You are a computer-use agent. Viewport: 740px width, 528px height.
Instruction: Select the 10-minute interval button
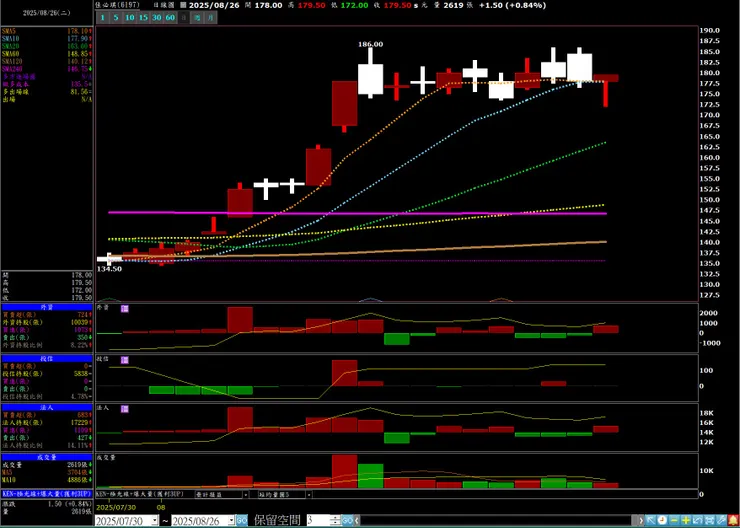(129, 18)
